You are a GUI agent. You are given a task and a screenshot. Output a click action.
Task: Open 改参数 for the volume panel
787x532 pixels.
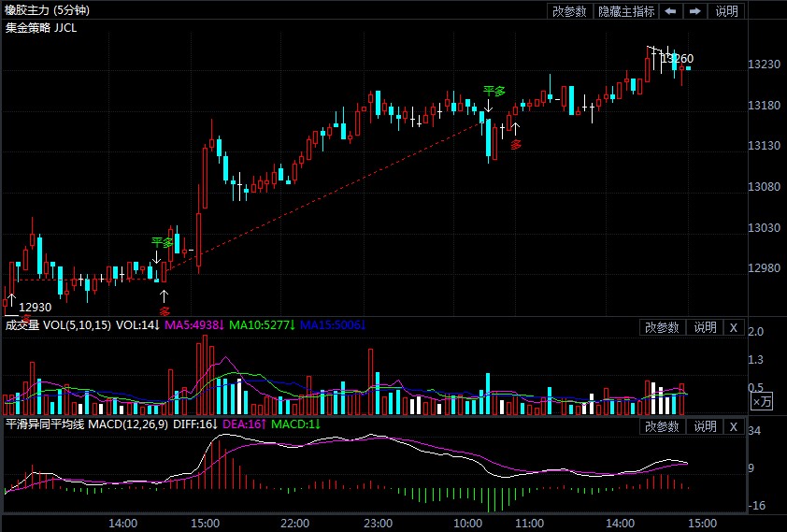tap(662, 328)
